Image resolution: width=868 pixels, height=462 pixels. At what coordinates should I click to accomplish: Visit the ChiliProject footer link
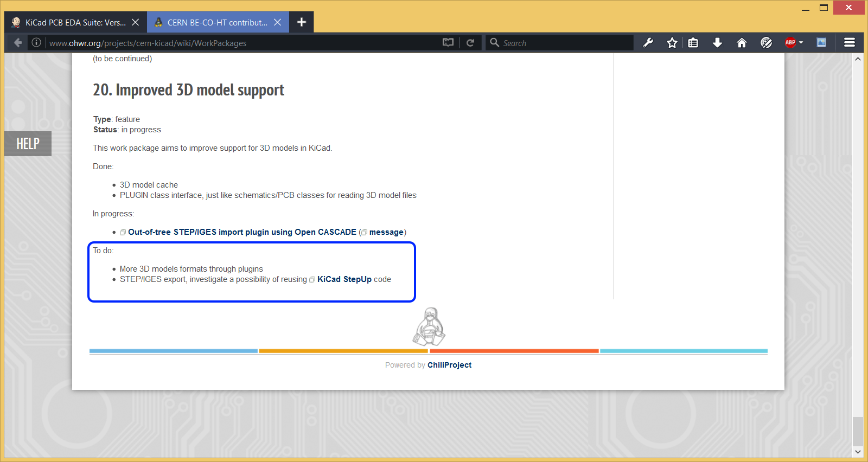point(449,365)
